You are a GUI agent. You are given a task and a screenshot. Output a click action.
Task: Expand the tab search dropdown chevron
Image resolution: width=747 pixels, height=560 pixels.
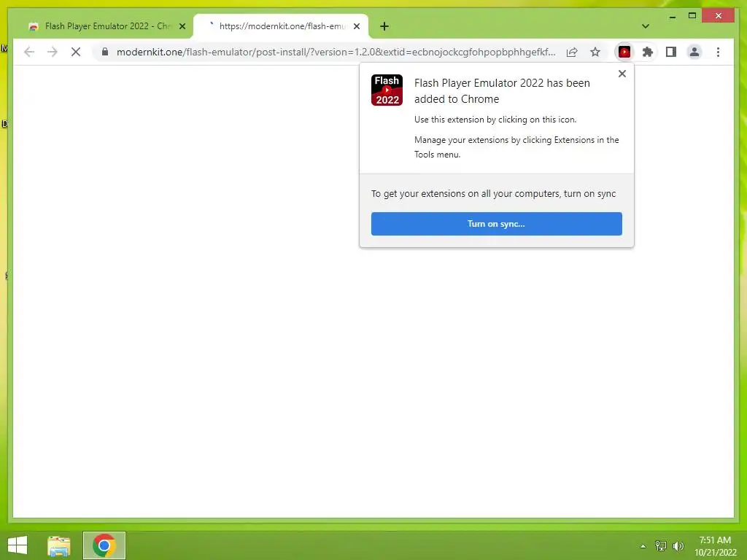coord(645,26)
